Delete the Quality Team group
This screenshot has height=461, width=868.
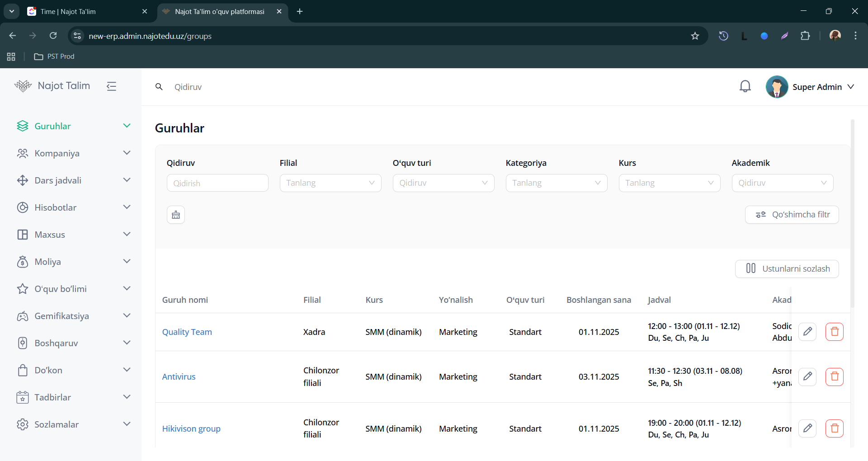(x=834, y=332)
